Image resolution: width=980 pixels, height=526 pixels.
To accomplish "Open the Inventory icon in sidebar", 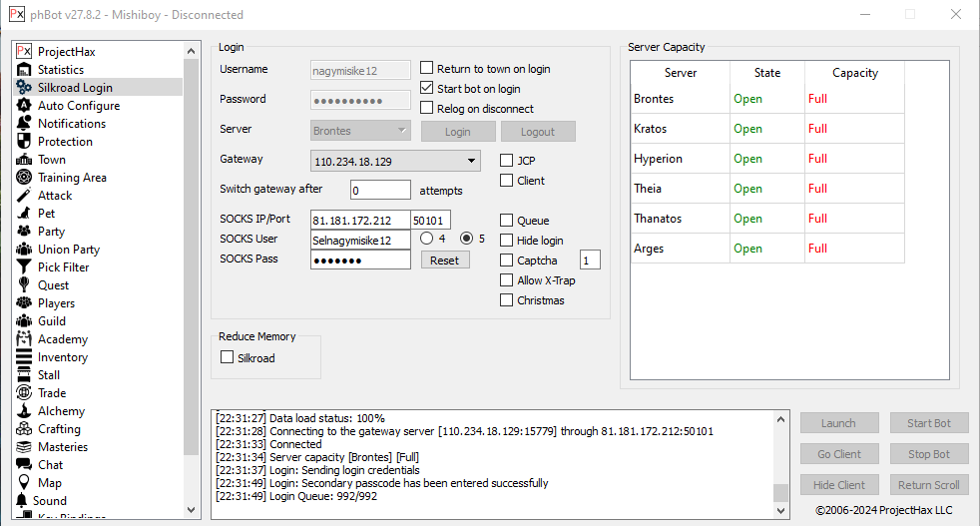I will pyautogui.click(x=24, y=357).
